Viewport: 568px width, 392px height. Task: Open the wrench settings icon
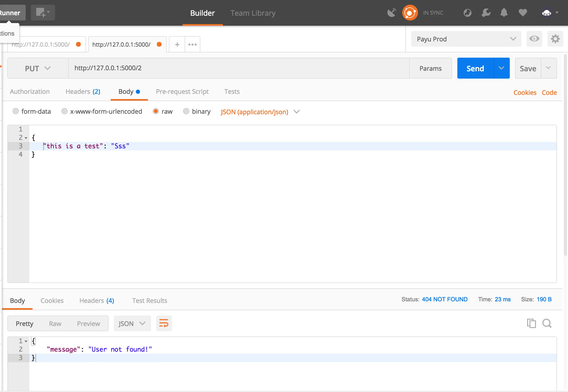[486, 13]
